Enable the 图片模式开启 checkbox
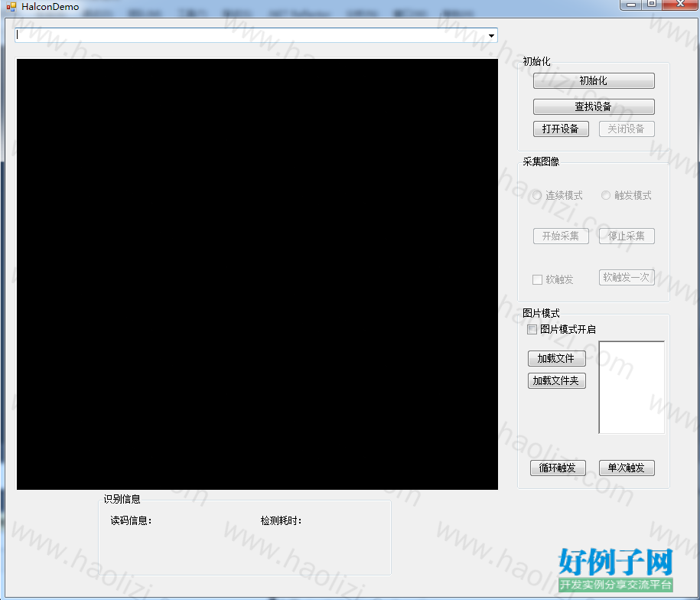Viewport: 700px width, 600px height. (532, 329)
